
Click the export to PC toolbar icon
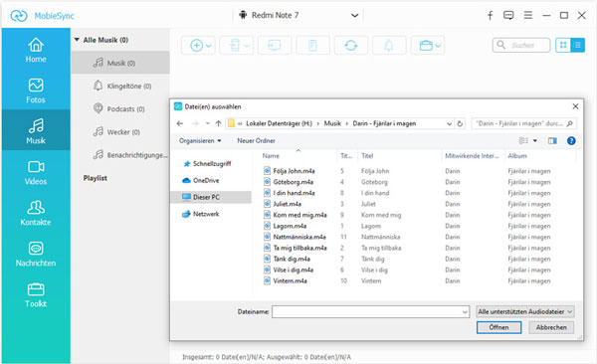(275, 46)
